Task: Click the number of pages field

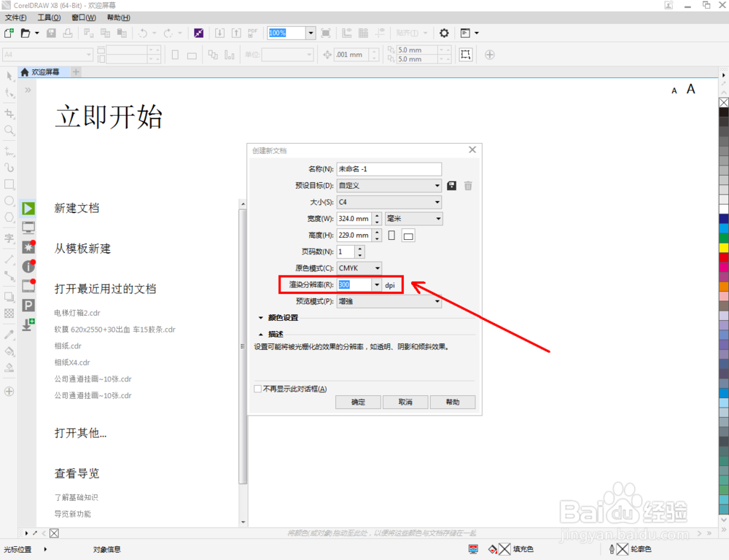Action: [346, 252]
